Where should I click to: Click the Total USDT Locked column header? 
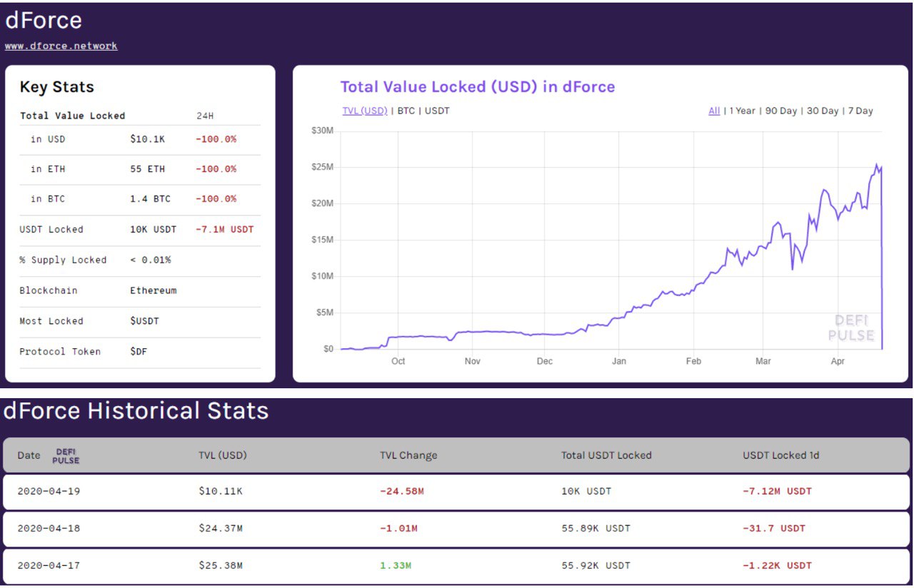tap(606, 455)
